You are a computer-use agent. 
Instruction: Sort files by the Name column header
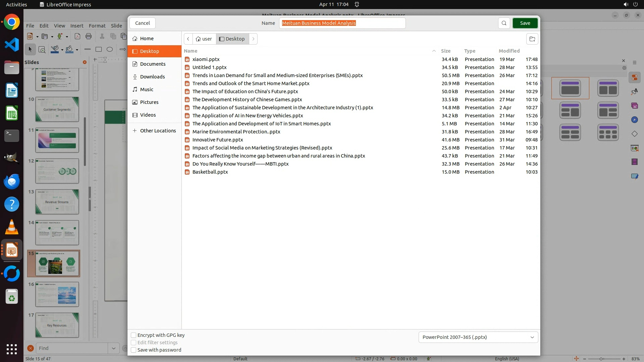click(x=191, y=51)
